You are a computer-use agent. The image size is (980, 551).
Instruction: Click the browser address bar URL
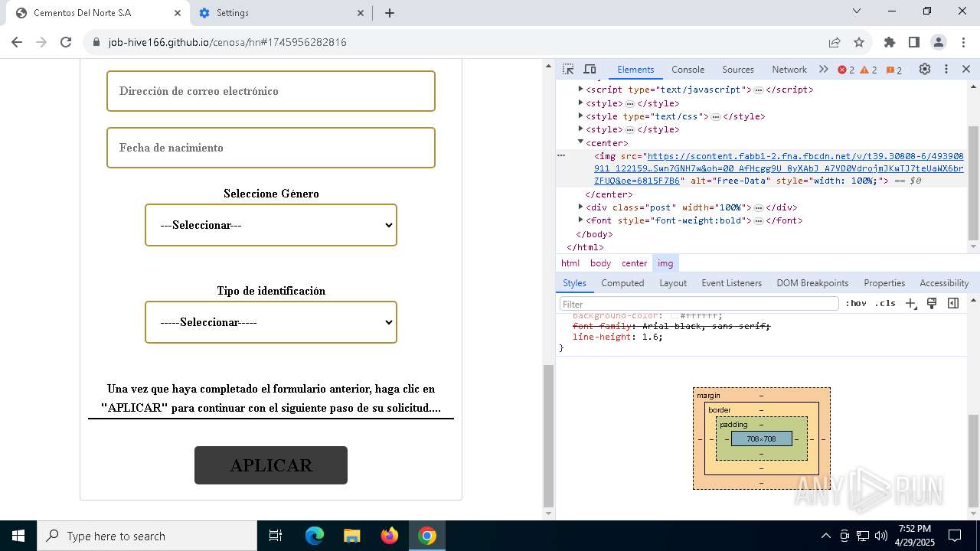pos(227,42)
